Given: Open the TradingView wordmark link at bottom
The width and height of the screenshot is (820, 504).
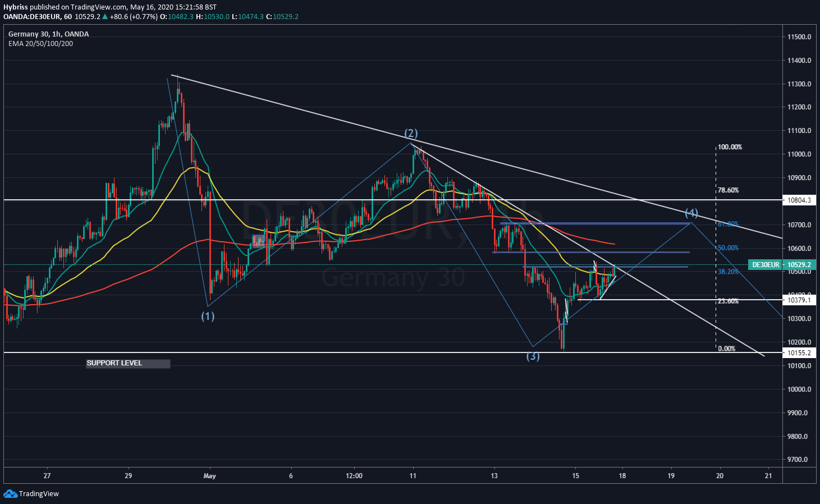Looking at the screenshot, I should coord(39,494).
